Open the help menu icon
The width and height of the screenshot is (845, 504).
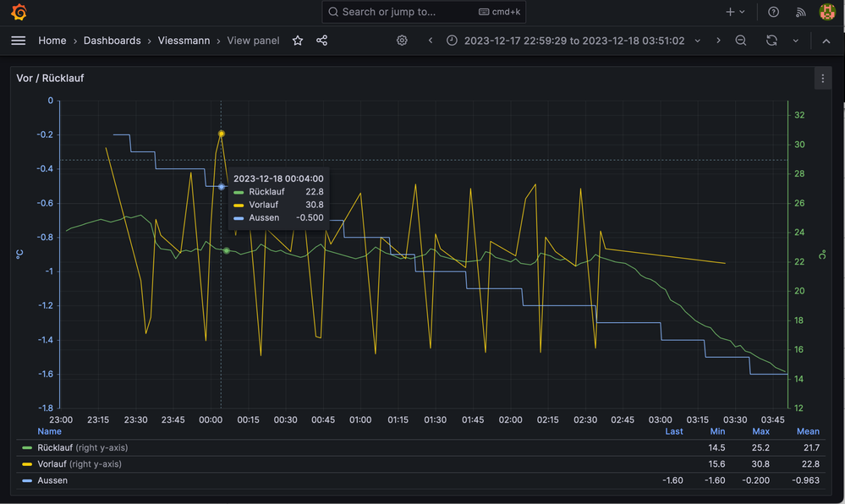click(x=773, y=12)
